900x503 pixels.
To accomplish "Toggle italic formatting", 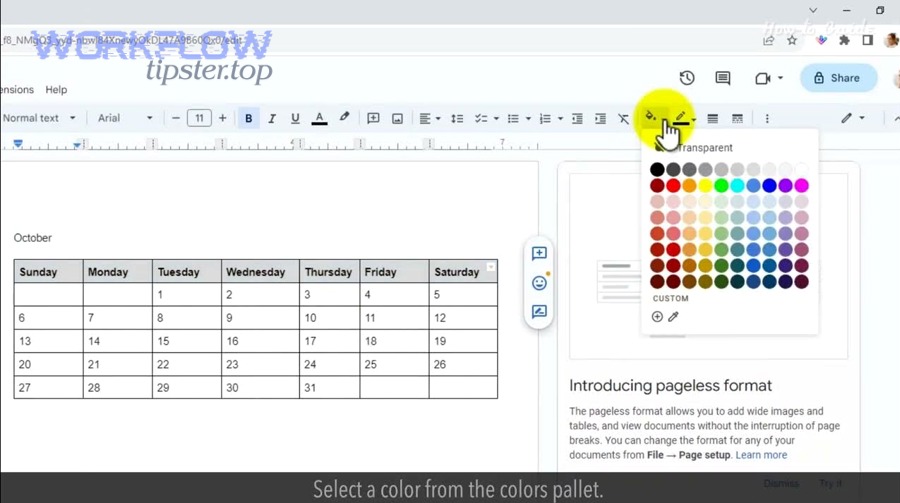I will point(271,118).
